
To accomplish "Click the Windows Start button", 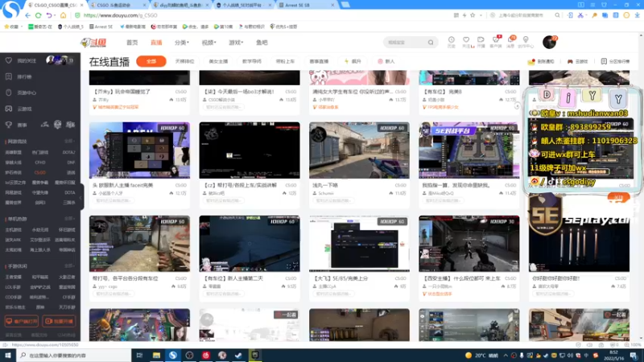I will point(8,355).
